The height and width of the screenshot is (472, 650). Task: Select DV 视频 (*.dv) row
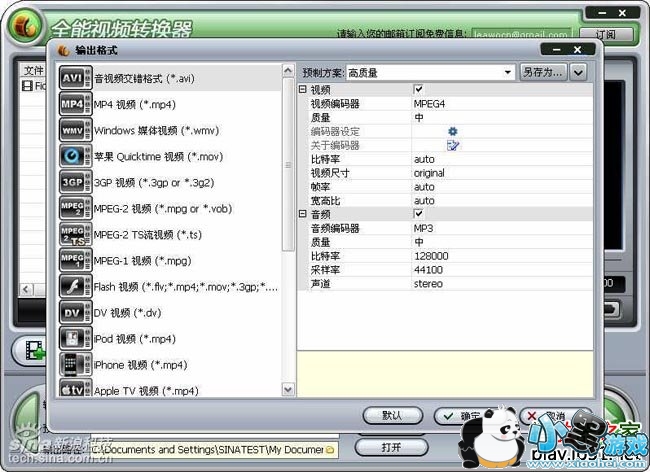coord(170,313)
